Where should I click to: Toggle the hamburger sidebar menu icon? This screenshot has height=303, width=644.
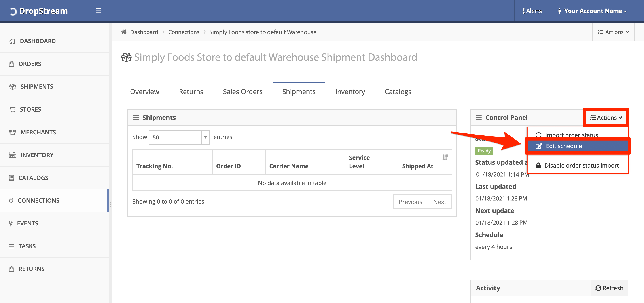pyautogui.click(x=98, y=11)
